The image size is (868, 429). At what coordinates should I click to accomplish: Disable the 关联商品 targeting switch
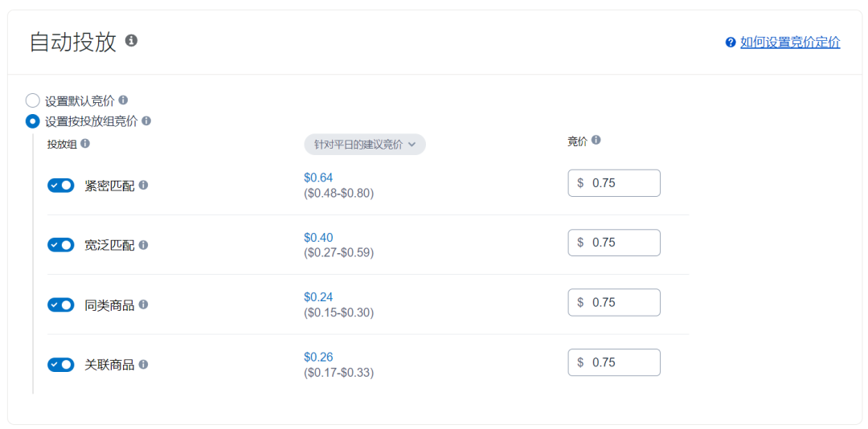pos(61,365)
